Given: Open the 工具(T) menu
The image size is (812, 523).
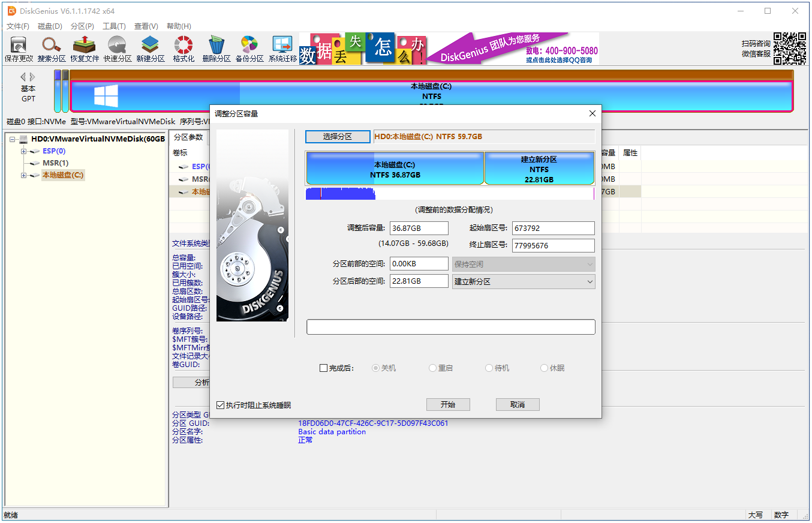Looking at the screenshot, I should [114, 26].
